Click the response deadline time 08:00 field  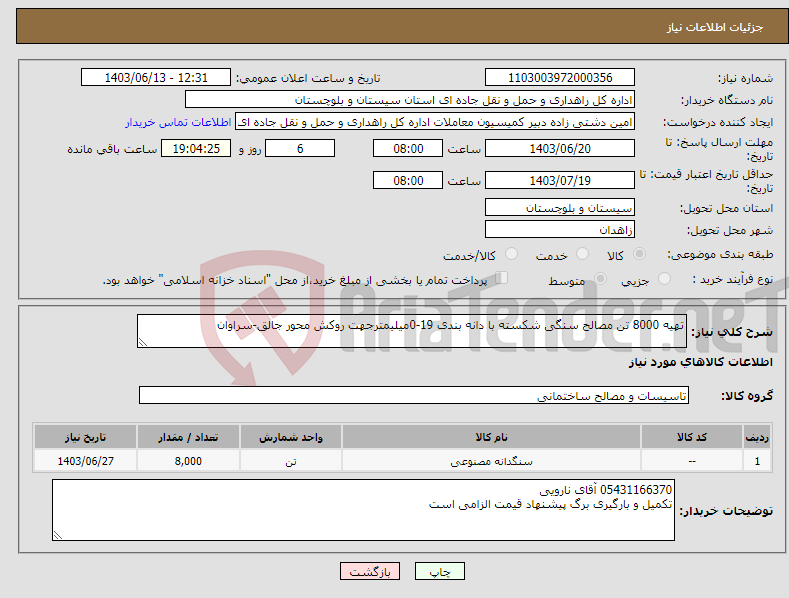pyautogui.click(x=408, y=148)
